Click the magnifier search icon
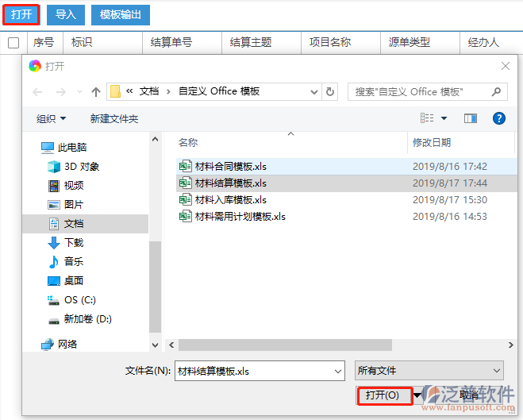This screenshot has height=420, width=523. pos(496,91)
